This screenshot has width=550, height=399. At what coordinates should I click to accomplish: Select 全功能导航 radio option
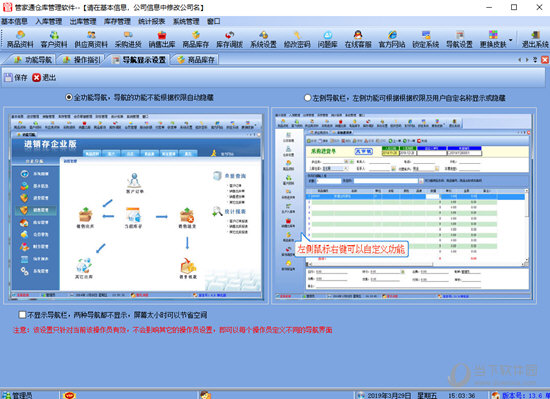[69, 97]
